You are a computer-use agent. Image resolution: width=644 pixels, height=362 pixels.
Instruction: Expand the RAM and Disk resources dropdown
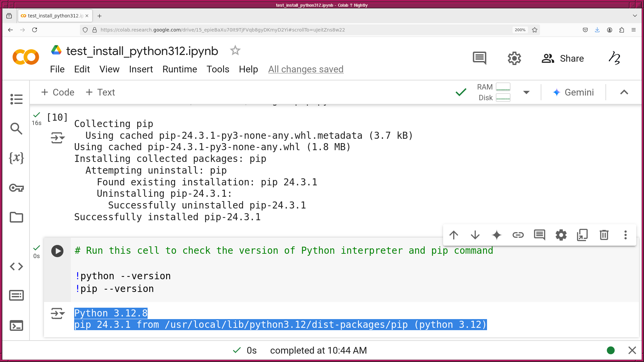point(526,93)
